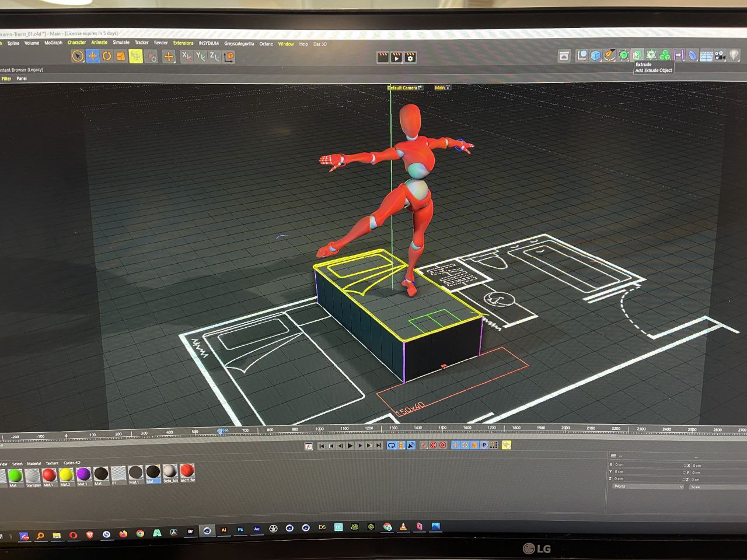Open the World coordinate dropdown
The image size is (747, 560).
click(648, 487)
